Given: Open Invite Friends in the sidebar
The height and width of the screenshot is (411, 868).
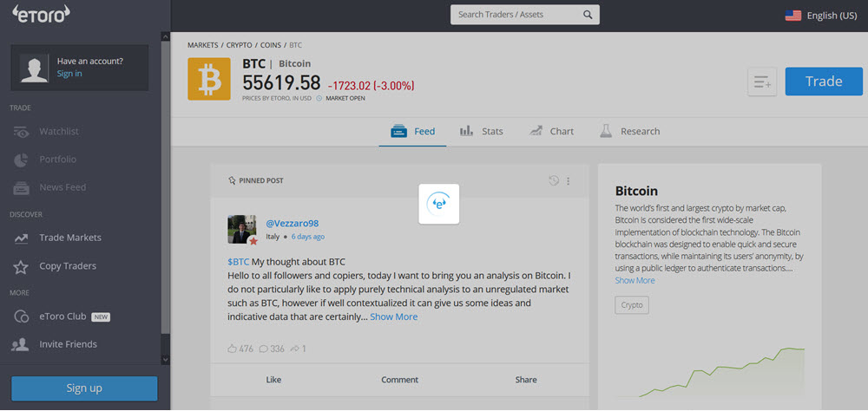Looking at the screenshot, I should point(68,344).
